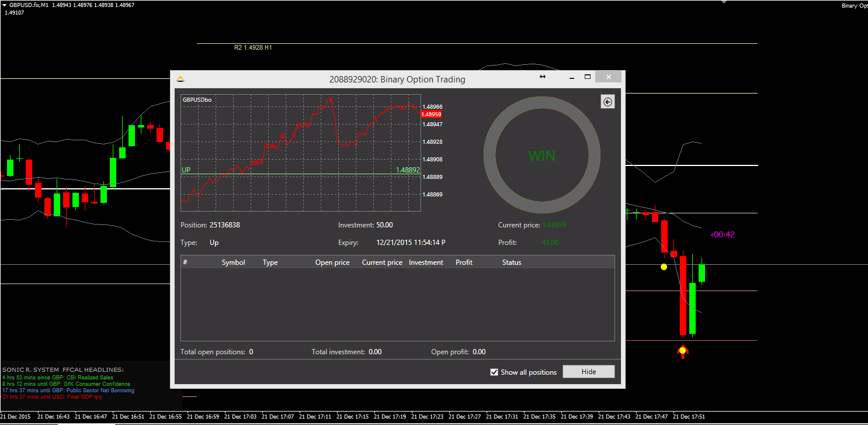868x425 pixels.
Task: Click the Current price column header
Action: pyautogui.click(x=382, y=262)
